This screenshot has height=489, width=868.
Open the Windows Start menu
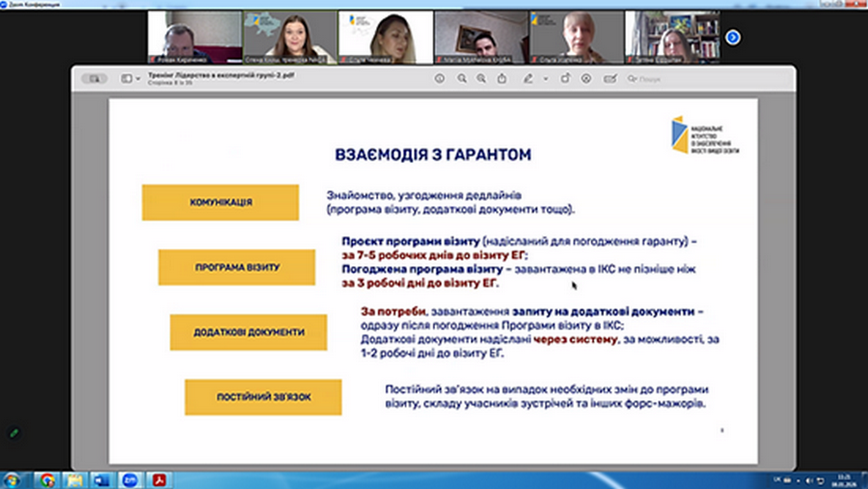pos(11,479)
